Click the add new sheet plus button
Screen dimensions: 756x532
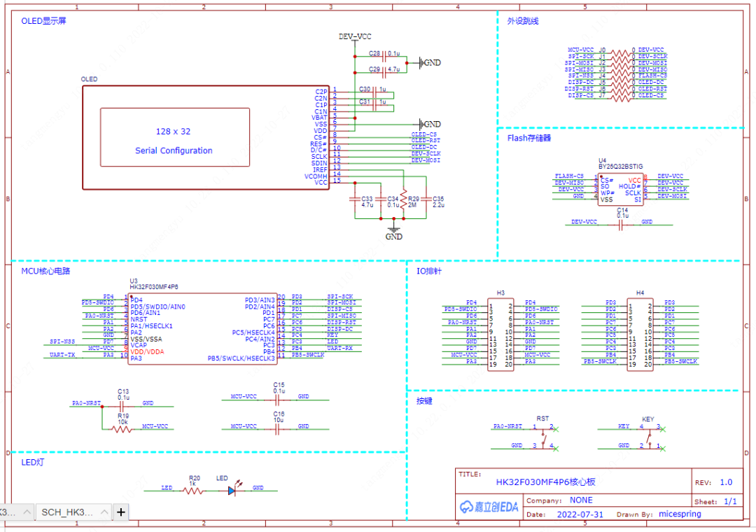click(121, 512)
